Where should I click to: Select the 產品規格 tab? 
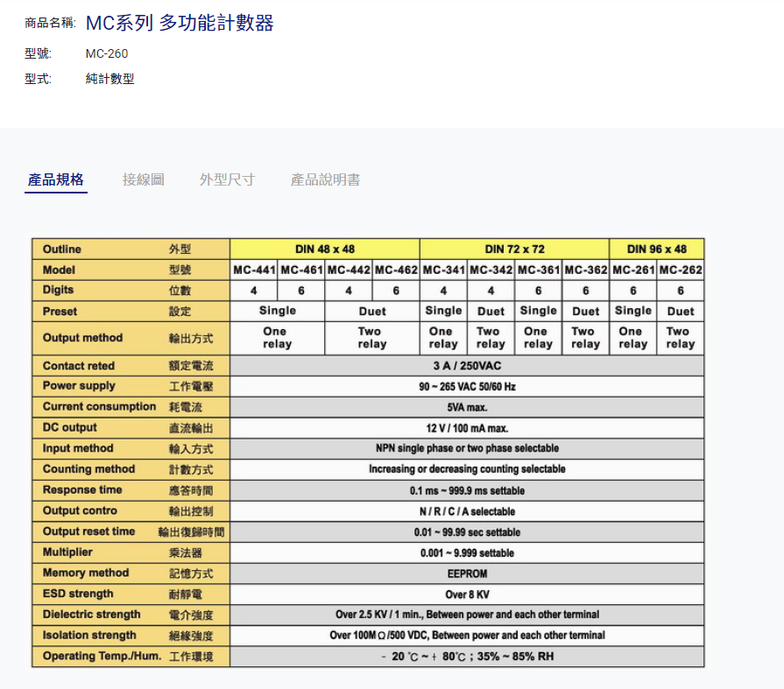pyautogui.click(x=56, y=179)
